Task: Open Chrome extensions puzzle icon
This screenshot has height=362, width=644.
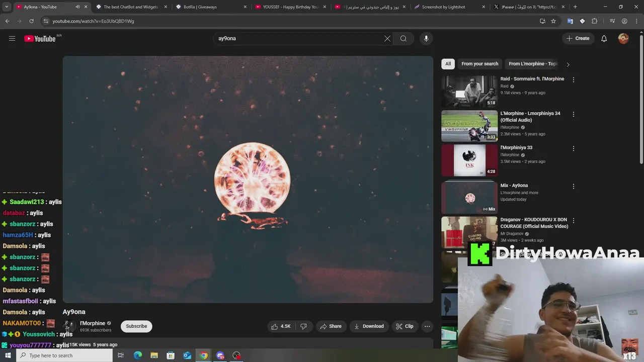Action: (x=595, y=21)
